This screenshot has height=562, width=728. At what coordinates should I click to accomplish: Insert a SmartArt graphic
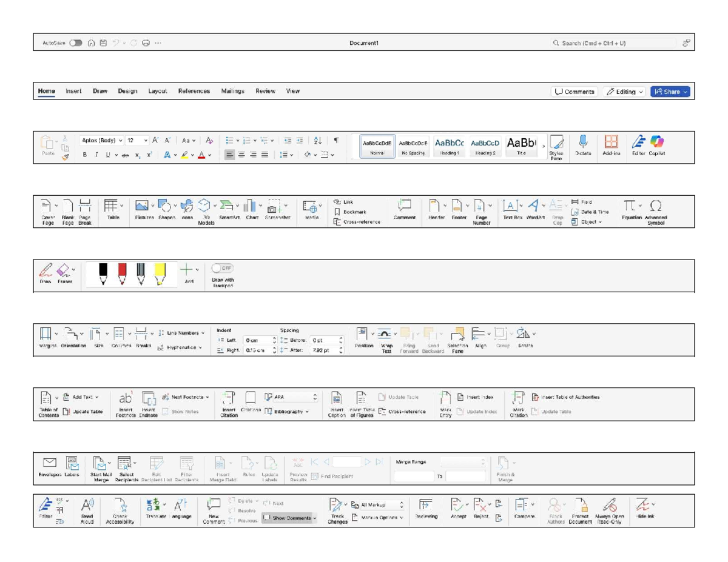[x=227, y=207]
